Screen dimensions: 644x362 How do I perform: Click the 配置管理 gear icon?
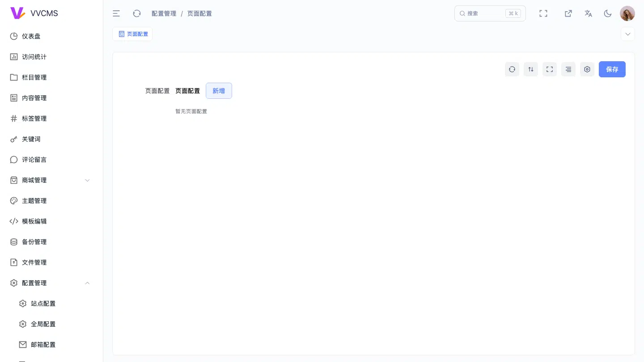pos(14,283)
